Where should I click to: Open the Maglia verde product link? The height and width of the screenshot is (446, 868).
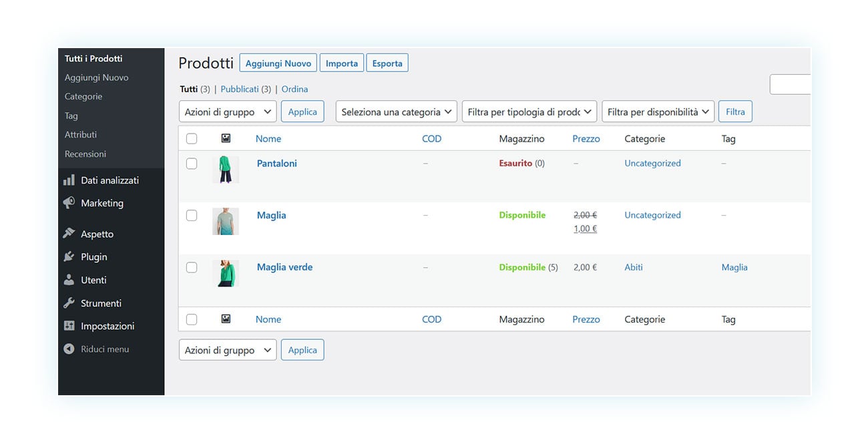click(285, 267)
